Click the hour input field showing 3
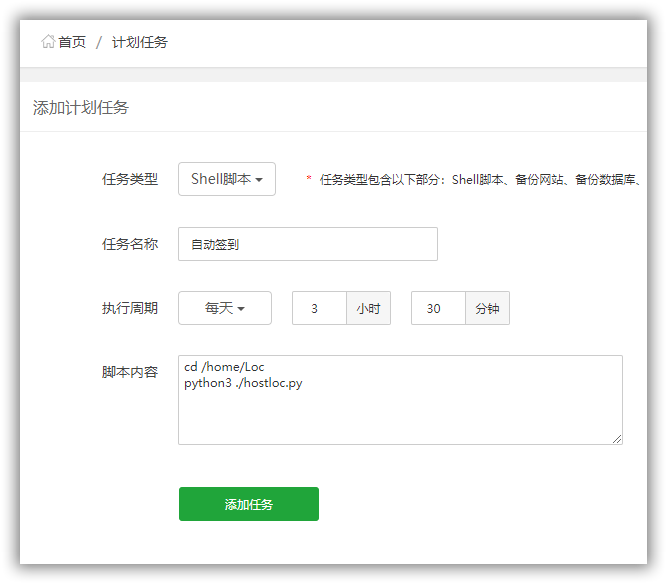The width and height of the screenshot is (667, 584). click(x=319, y=308)
